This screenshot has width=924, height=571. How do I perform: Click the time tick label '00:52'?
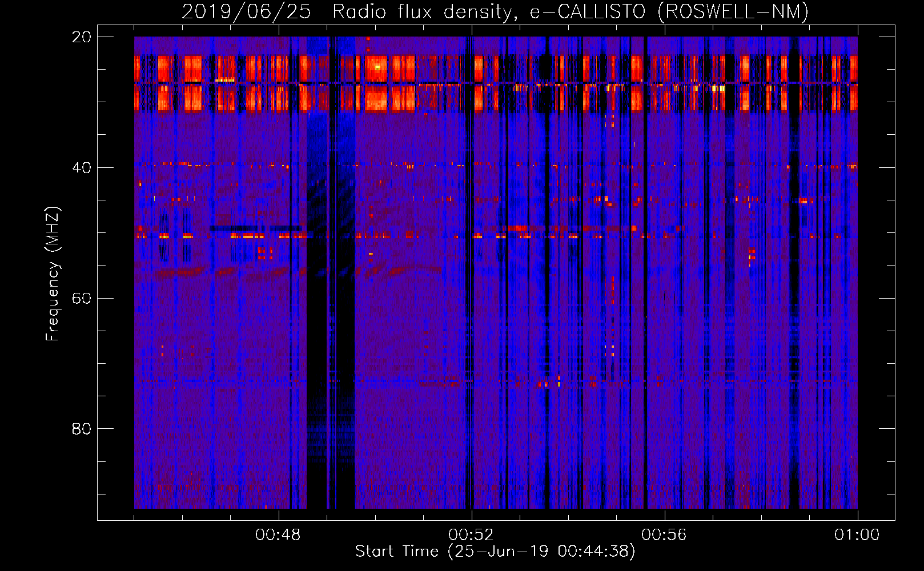471,535
